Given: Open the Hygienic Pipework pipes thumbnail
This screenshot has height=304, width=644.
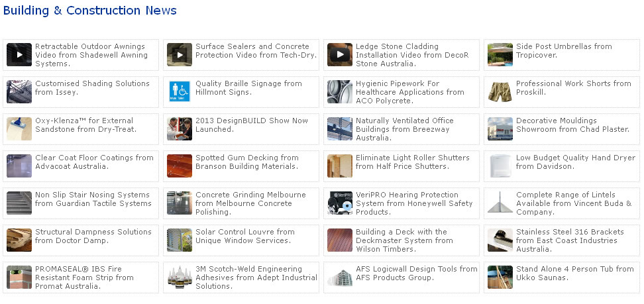Looking at the screenshot, I should point(340,91).
